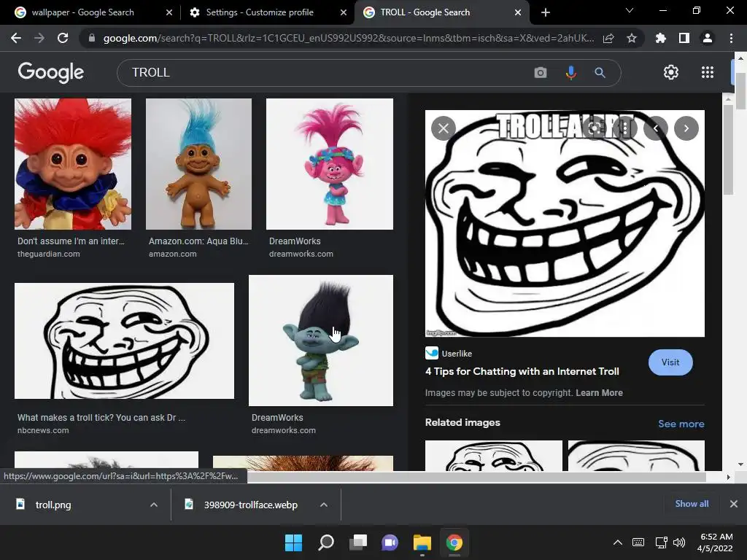Open the troll.png downloaded file

(x=53, y=505)
